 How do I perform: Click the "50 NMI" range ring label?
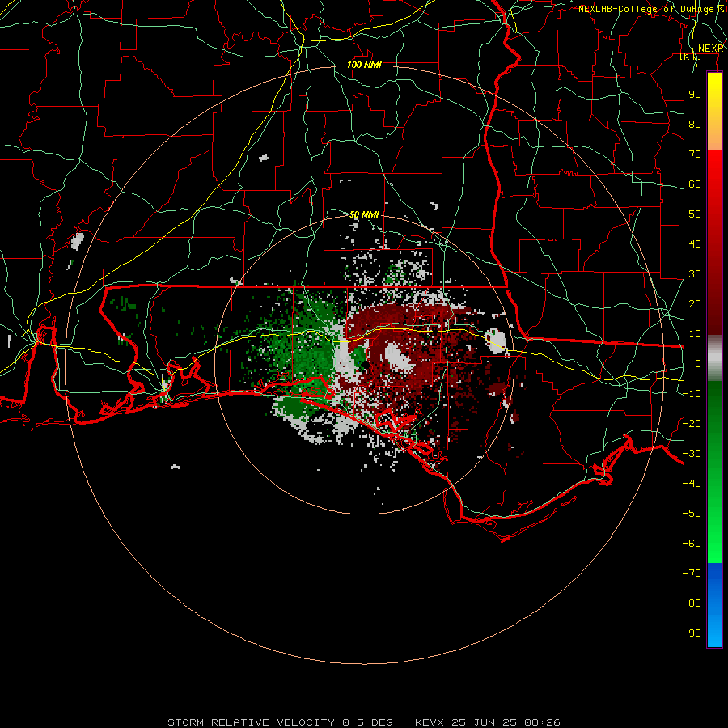click(364, 214)
